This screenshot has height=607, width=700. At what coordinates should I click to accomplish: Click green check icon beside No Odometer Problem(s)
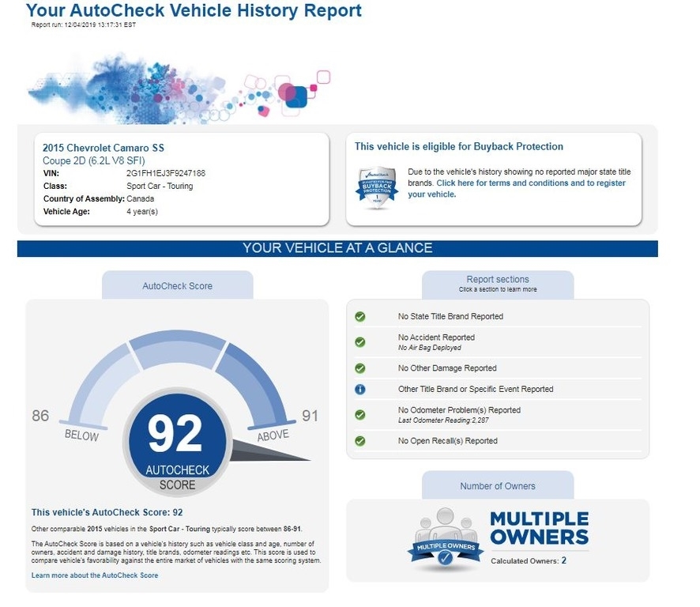[x=360, y=414]
